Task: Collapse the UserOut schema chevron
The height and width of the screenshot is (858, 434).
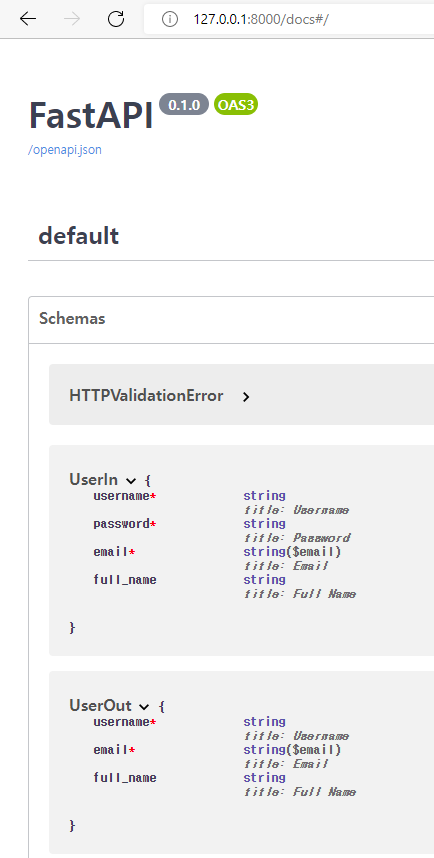Action: (x=144, y=706)
